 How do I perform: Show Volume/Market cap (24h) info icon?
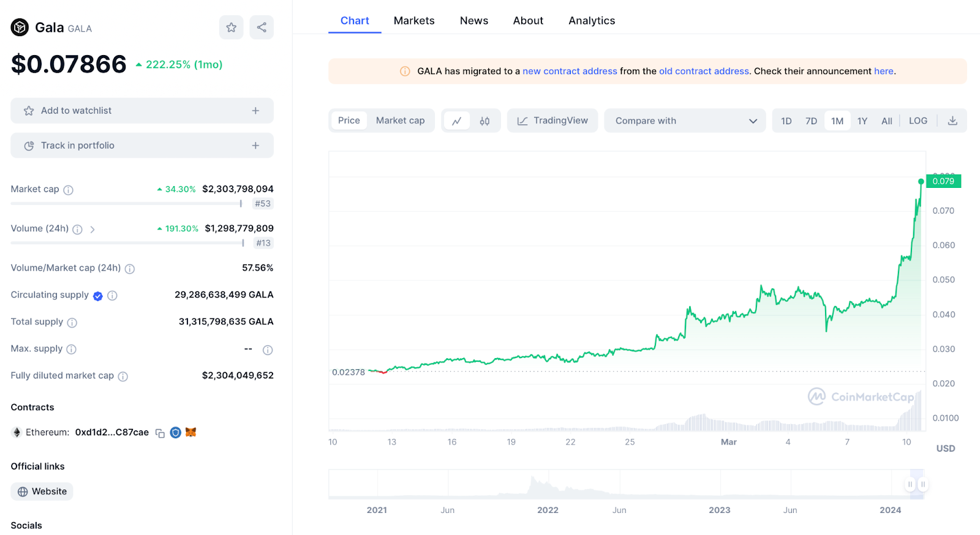click(x=130, y=269)
